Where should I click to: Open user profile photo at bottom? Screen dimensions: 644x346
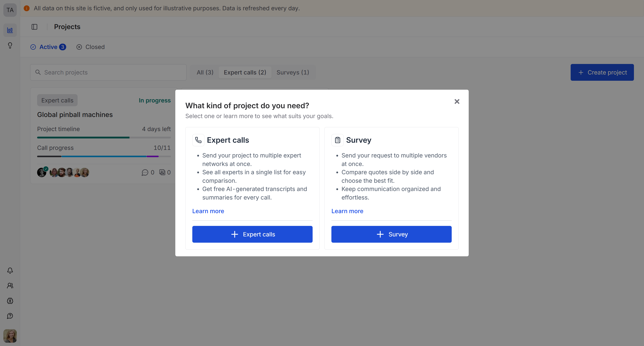[x=10, y=336]
